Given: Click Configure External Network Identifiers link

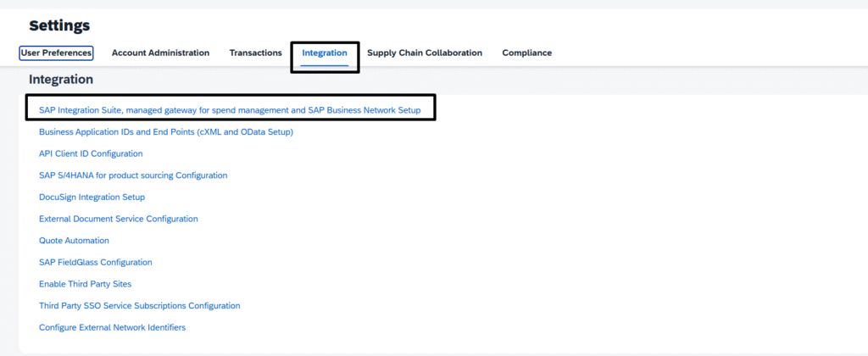Looking at the screenshot, I should 112,327.
